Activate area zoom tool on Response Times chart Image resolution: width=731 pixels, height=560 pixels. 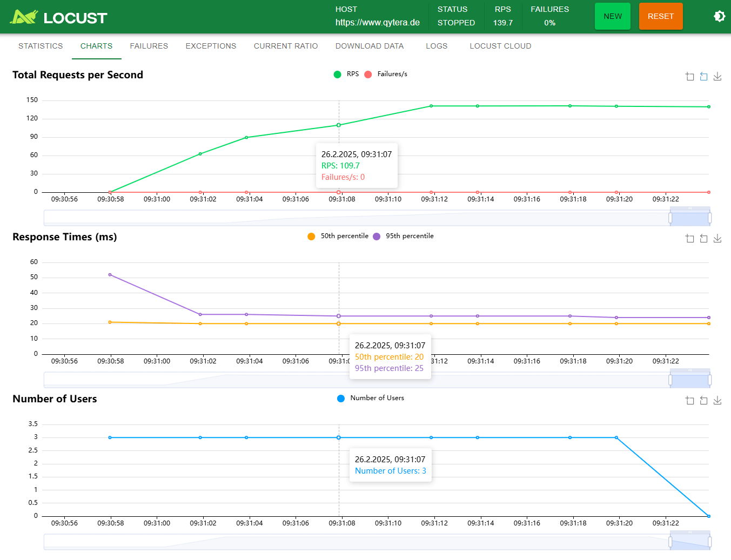[x=689, y=239]
